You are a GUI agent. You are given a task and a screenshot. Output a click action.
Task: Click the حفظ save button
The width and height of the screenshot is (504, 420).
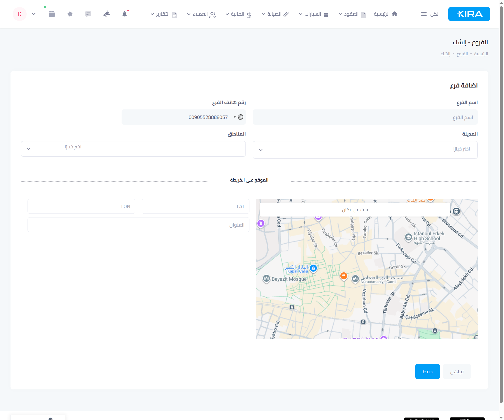click(427, 371)
